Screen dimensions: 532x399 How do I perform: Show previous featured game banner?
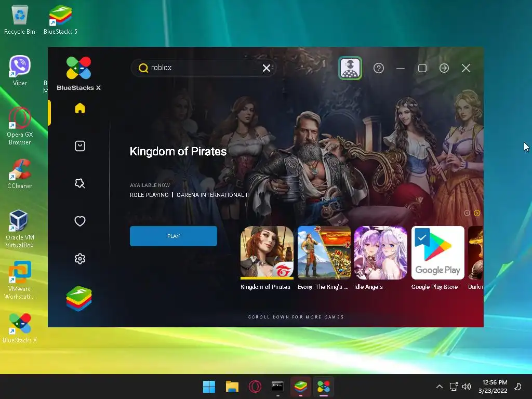(467, 213)
